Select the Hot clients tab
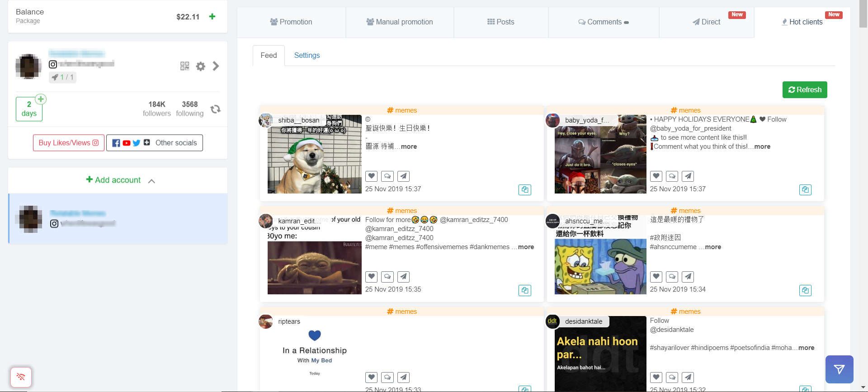Screen dimensions: 868x392 (x=802, y=22)
